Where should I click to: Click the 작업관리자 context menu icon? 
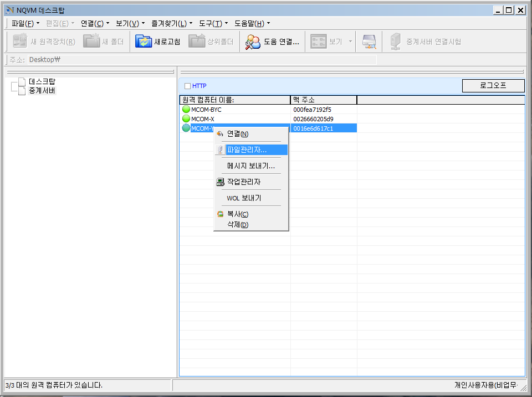(220, 182)
